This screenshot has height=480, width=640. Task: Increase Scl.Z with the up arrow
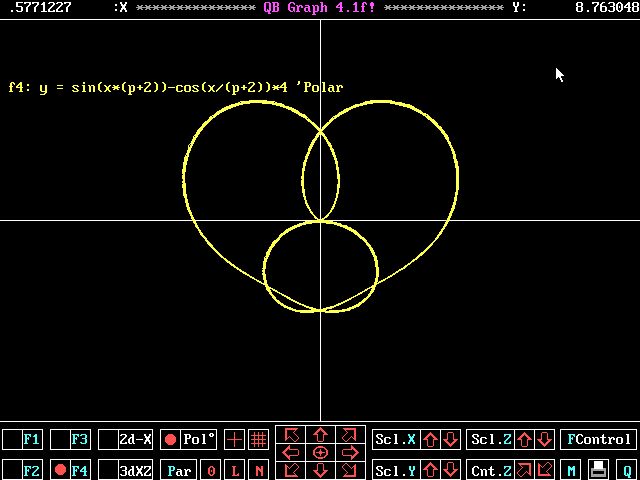pyautogui.click(x=524, y=439)
